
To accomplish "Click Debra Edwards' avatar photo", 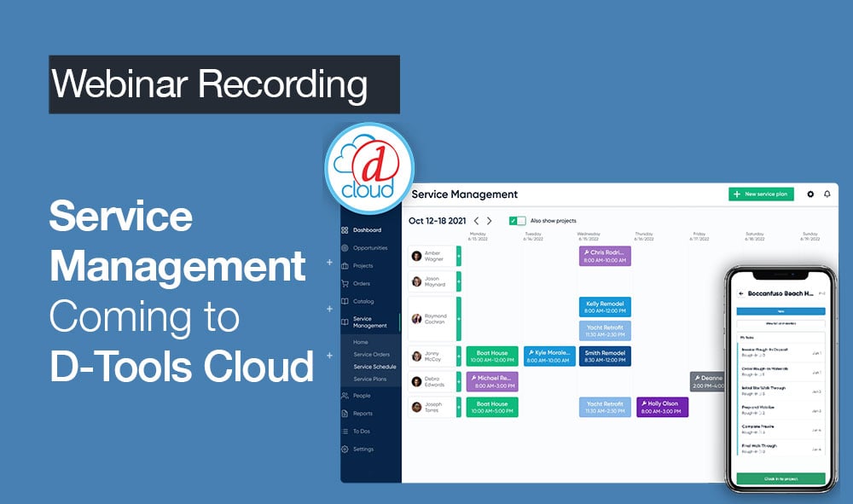I will pos(417,382).
